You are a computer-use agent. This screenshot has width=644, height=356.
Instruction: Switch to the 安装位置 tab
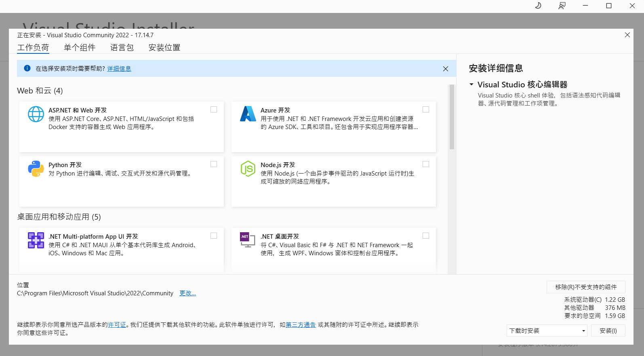[164, 47]
